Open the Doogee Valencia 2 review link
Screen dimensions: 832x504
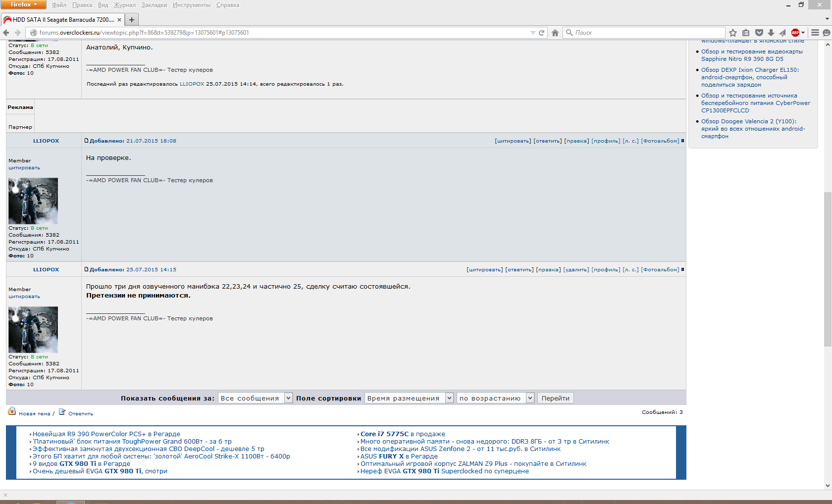click(753, 129)
